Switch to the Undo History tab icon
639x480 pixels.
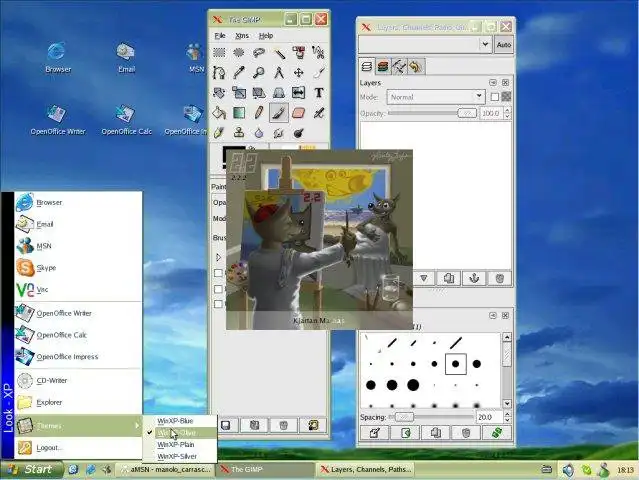(416, 66)
